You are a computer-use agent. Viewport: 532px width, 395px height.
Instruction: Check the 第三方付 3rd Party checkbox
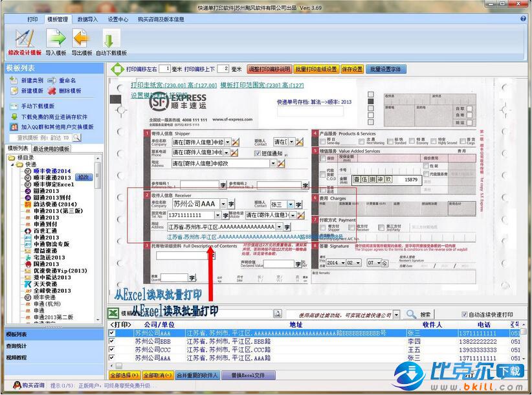(382, 227)
